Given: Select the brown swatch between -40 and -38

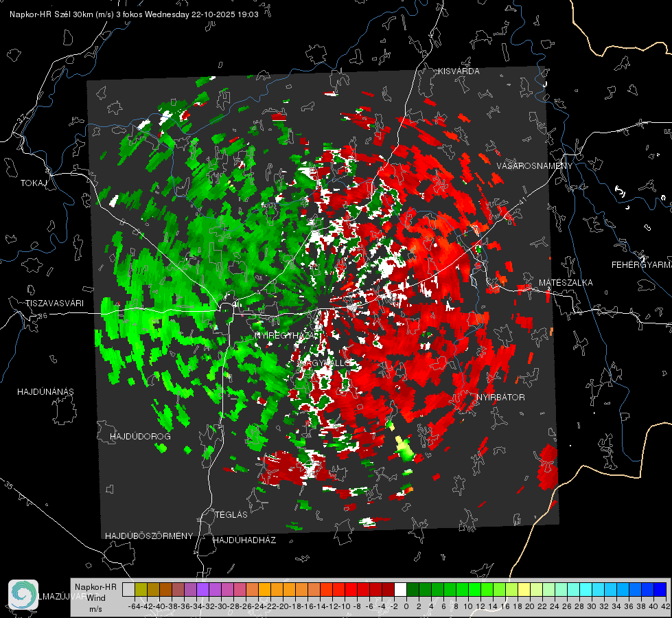Looking at the screenshot, I should [165, 589].
